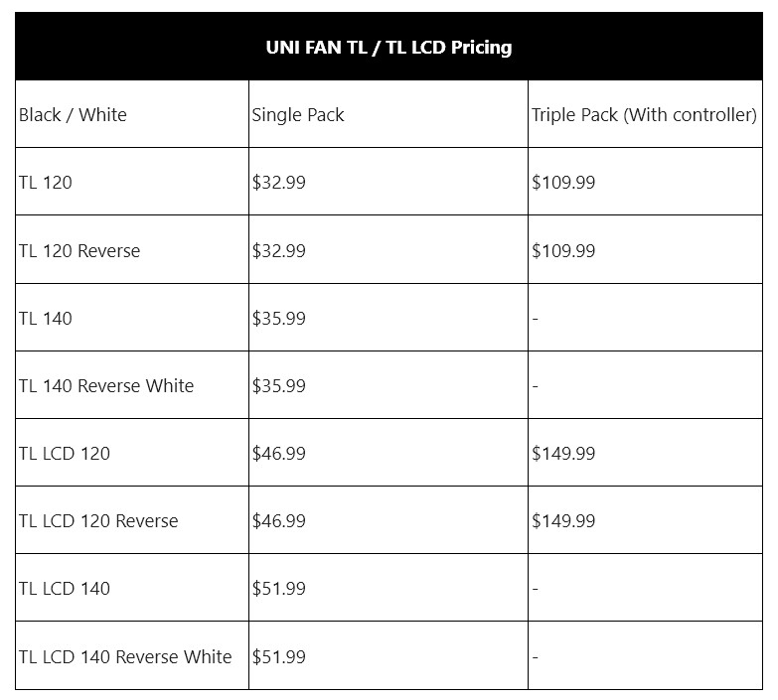
Task: Click the Single Pack column header
Action: coord(298,114)
